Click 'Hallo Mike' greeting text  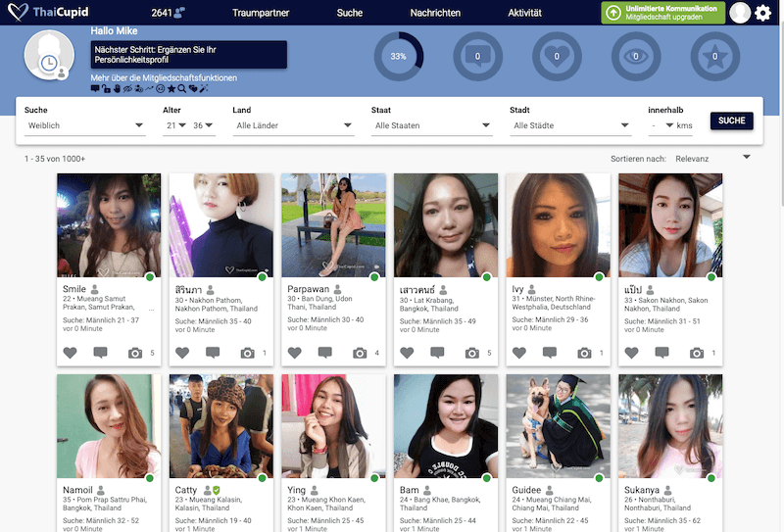click(x=114, y=30)
